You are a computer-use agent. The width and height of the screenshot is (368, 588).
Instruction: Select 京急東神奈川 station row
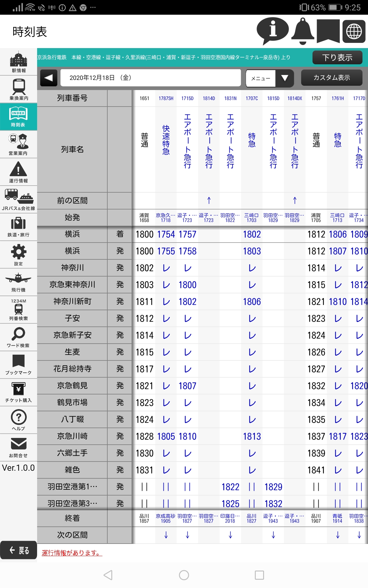(72, 285)
